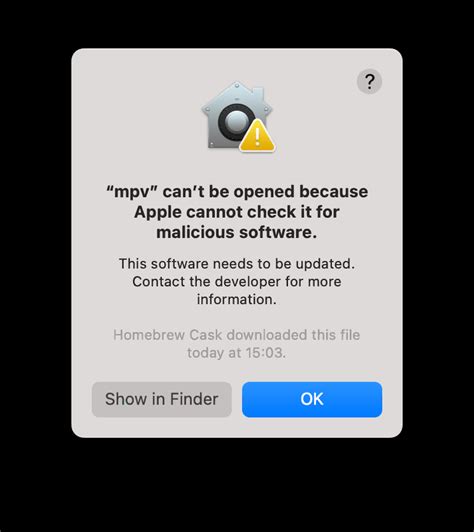Image resolution: width=474 pixels, height=532 pixels.
Task: Click the bold "malicious software." text
Action: tap(236, 233)
